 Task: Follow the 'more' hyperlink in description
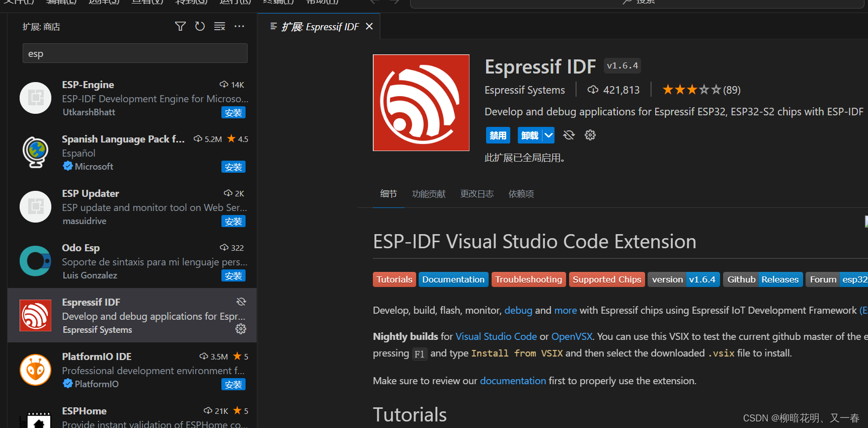566,310
